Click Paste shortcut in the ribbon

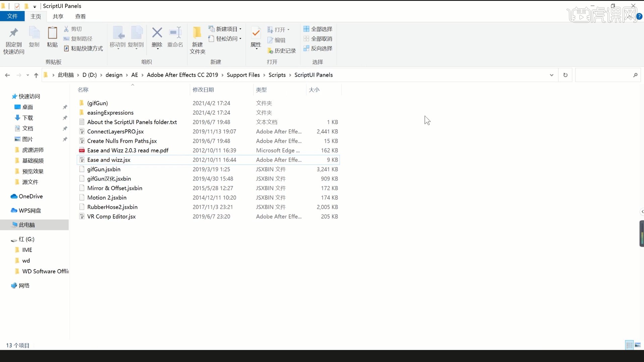83,48
